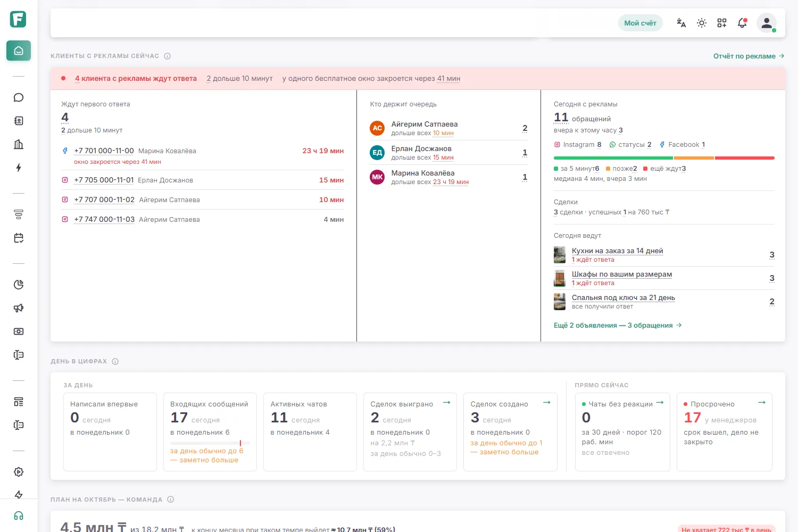The image size is (798, 532).
Task: Open phone number +7 705 000-11-01
Action: [x=104, y=180]
